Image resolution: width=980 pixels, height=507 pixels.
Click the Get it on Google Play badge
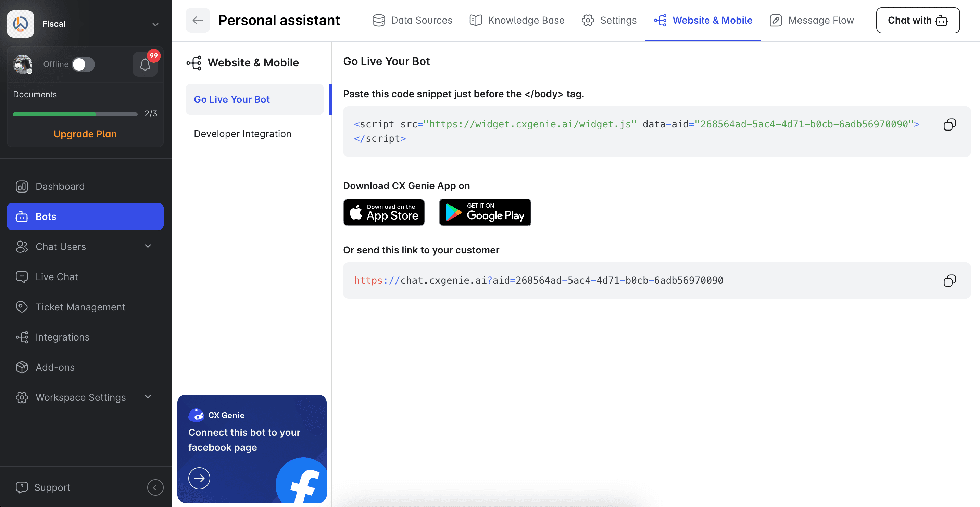(x=485, y=212)
